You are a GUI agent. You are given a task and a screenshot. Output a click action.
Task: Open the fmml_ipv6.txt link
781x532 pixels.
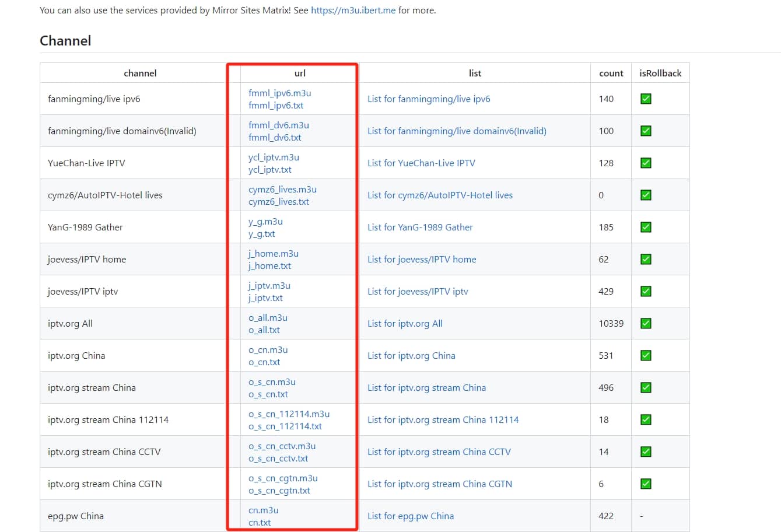276,105
